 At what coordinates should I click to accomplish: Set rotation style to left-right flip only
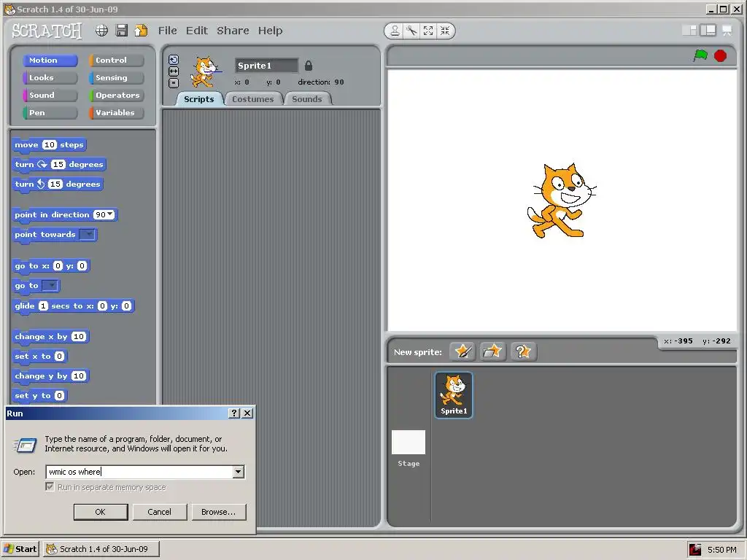pyautogui.click(x=174, y=71)
